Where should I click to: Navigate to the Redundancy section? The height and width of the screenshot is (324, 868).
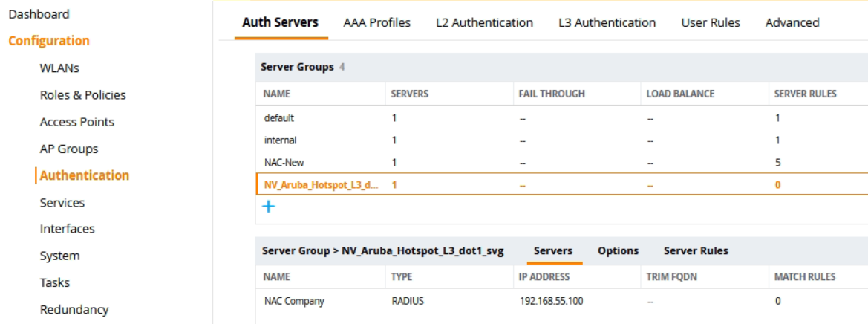(74, 309)
